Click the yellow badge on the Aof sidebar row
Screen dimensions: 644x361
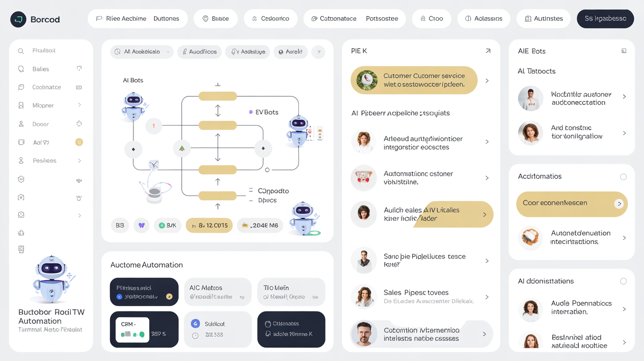[x=79, y=142]
